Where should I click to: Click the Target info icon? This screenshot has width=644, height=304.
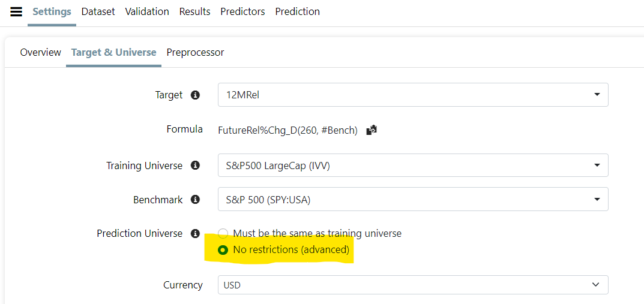tap(195, 95)
